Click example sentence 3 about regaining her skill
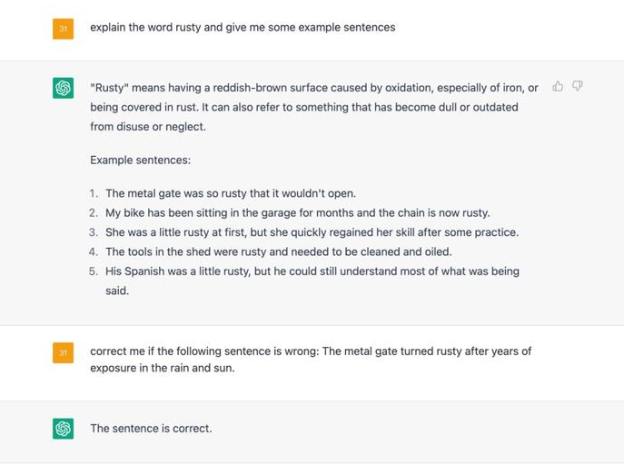The width and height of the screenshot is (636, 464). pos(311,232)
